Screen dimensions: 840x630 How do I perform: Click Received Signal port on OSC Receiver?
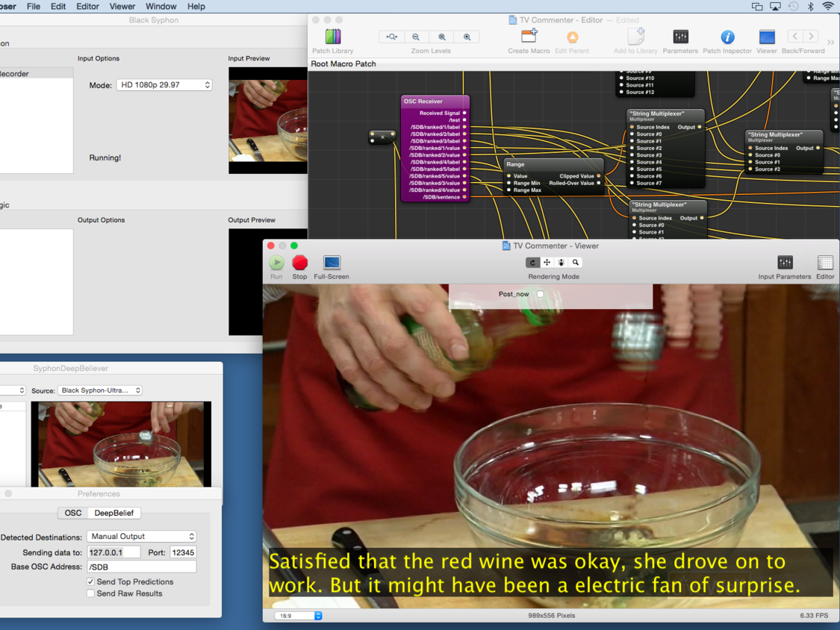[x=464, y=113]
